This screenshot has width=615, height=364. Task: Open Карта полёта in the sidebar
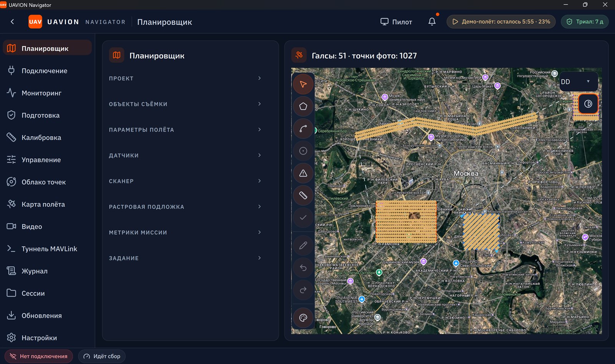[47, 204]
